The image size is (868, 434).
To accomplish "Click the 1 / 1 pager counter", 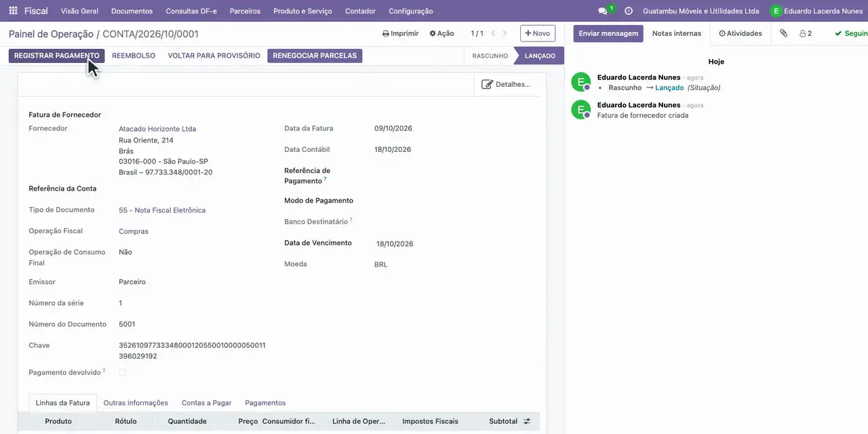I will click(477, 33).
